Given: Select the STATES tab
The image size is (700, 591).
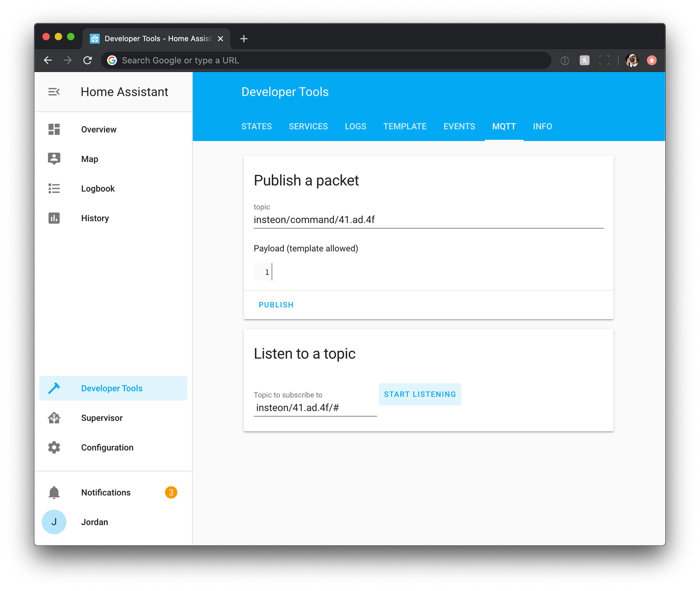Looking at the screenshot, I should pyautogui.click(x=257, y=126).
